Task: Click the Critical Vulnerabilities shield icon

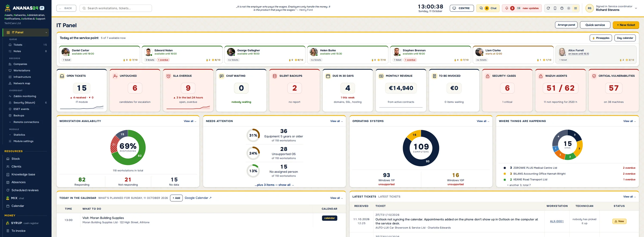Action: pos(594,76)
